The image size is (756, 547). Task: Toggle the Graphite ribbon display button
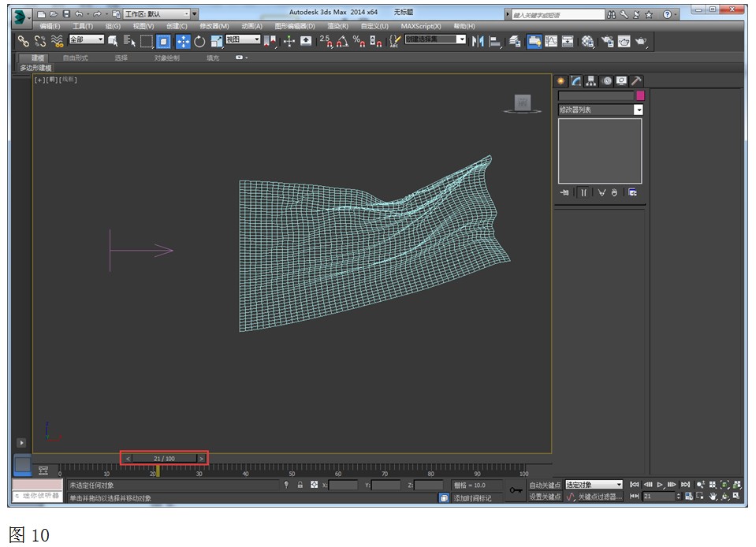534,42
